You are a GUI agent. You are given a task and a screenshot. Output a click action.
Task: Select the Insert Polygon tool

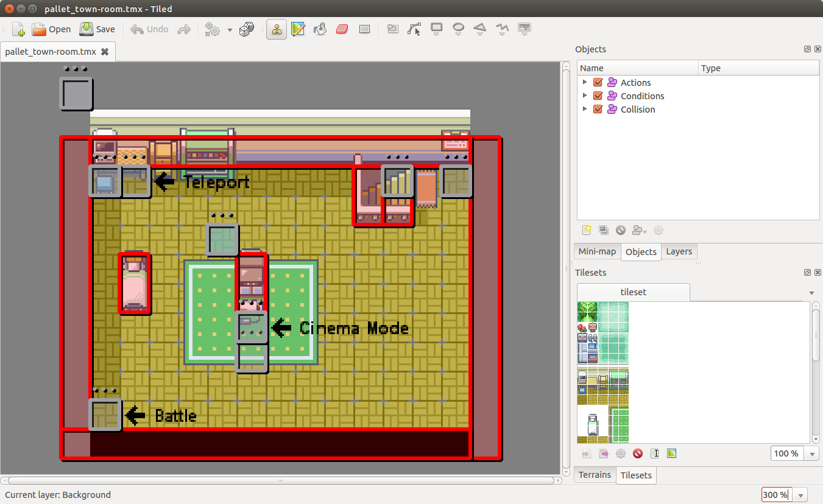480,29
